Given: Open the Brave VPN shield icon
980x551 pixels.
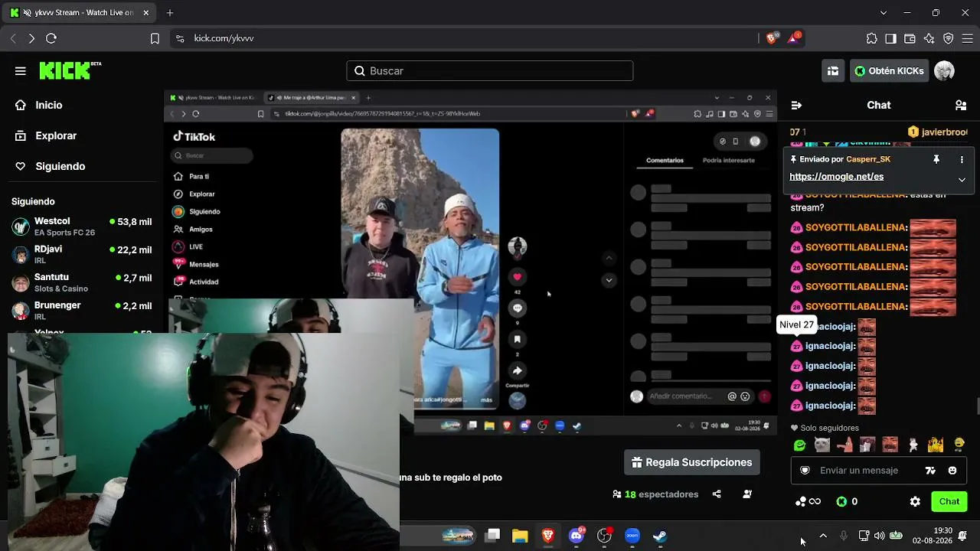Looking at the screenshot, I should tap(949, 38).
